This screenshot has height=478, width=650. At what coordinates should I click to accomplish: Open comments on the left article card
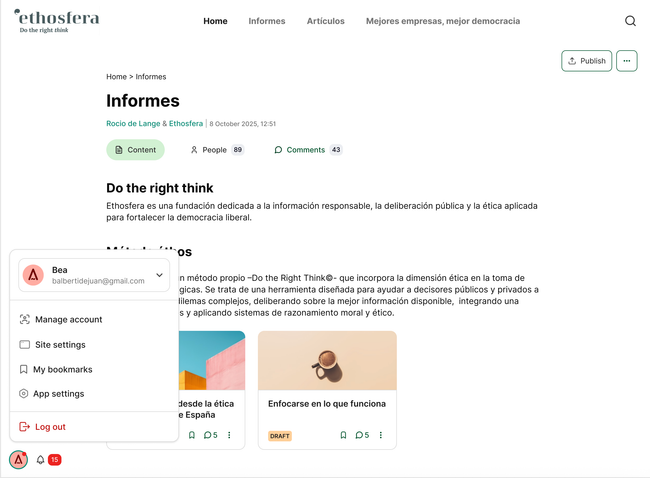point(210,436)
